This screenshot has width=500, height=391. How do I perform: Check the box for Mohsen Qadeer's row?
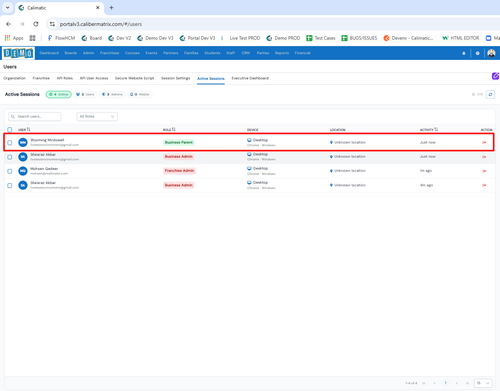(10, 171)
